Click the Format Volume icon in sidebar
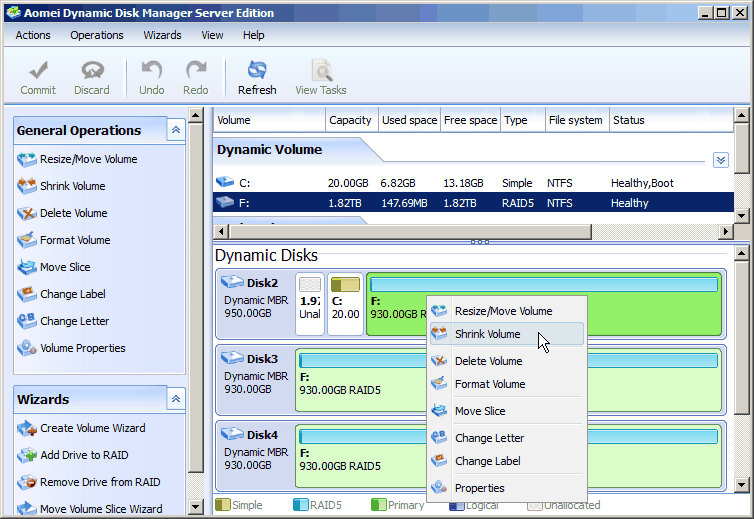 pos(26,241)
